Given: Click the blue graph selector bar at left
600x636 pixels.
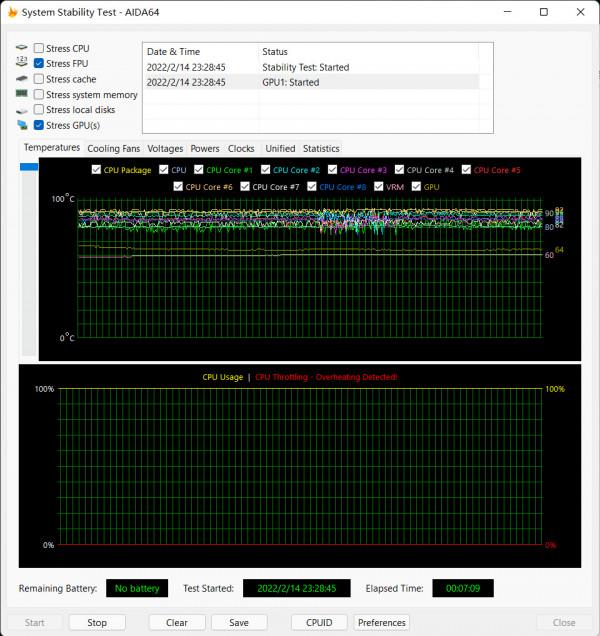Looking at the screenshot, I should [28, 167].
